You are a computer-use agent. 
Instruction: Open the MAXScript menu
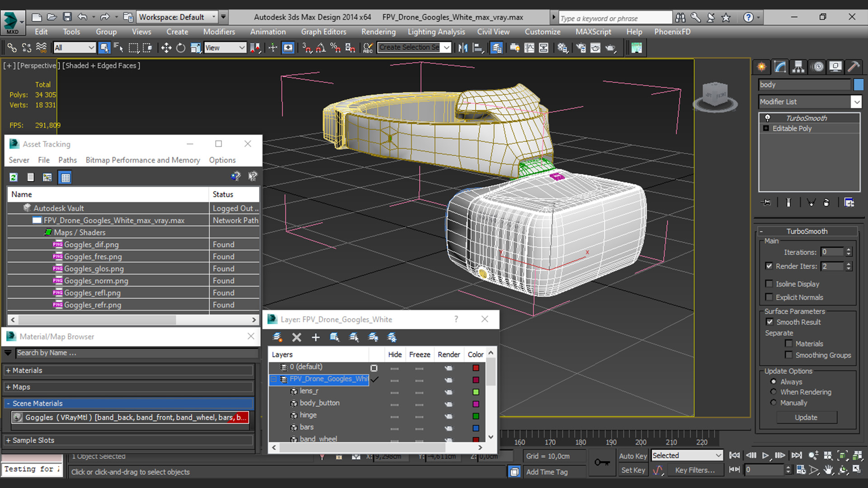click(x=593, y=32)
